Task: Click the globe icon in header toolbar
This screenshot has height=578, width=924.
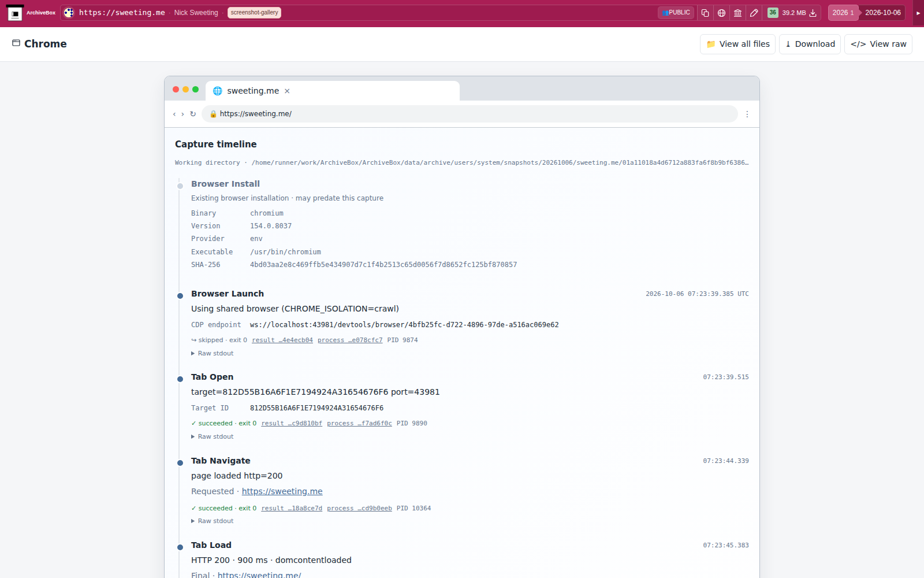Action: tap(721, 13)
